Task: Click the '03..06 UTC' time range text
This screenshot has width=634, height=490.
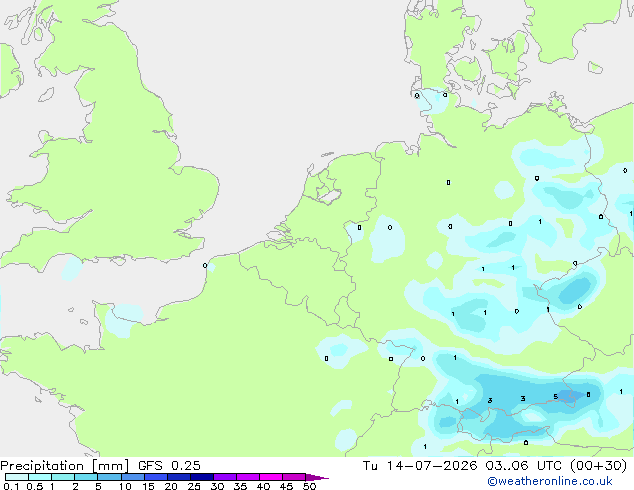Action: pyautogui.click(x=523, y=466)
